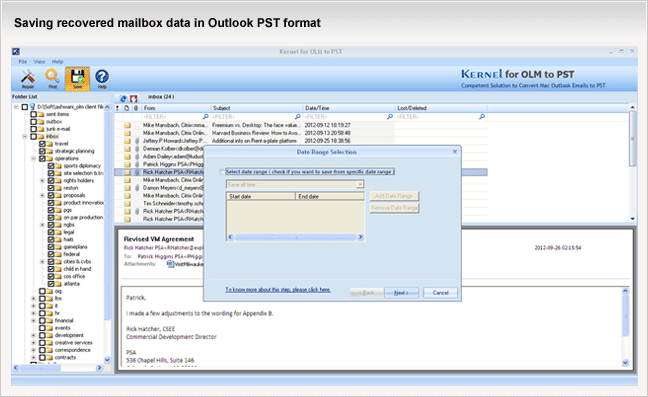Click attachment icon of Jeffery P Howard email
The image size is (648, 397).
click(137, 141)
